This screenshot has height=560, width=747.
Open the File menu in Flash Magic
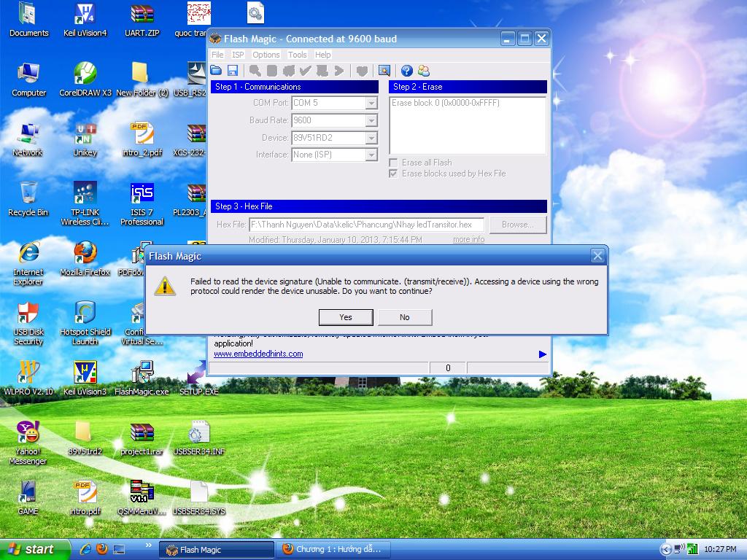point(217,55)
